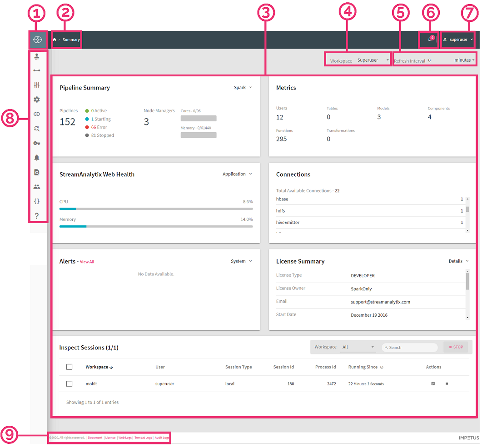
Task: Open the document search sidebar icon
Action: click(x=37, y=172)
